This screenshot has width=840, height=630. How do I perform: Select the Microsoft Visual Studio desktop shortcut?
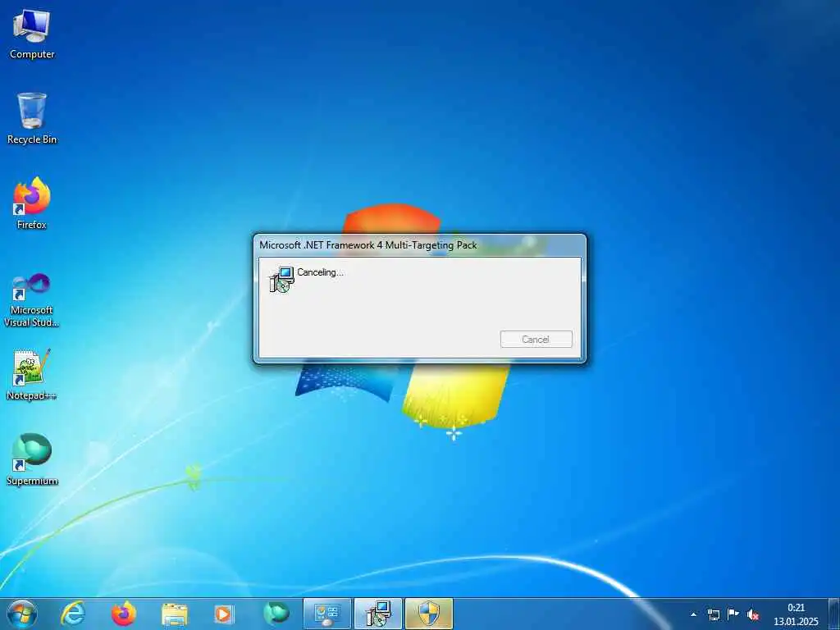(32, 300)
